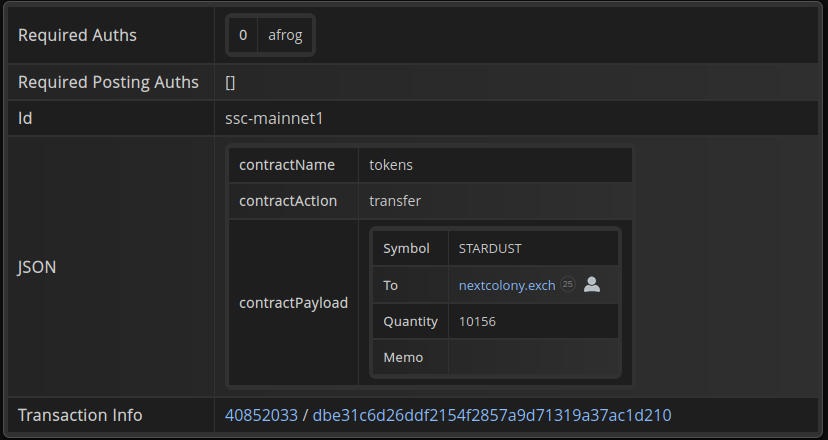Click the Transaction Info label
This screenshot has width=828, height=440.
point(80,415)
